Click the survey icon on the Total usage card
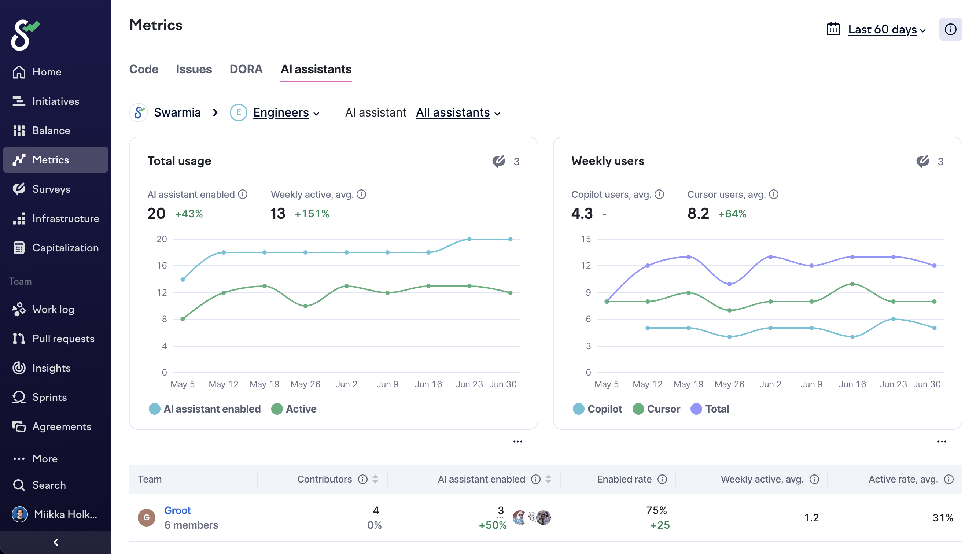This screenshot has width=980, height=554. tap(498, 161)
